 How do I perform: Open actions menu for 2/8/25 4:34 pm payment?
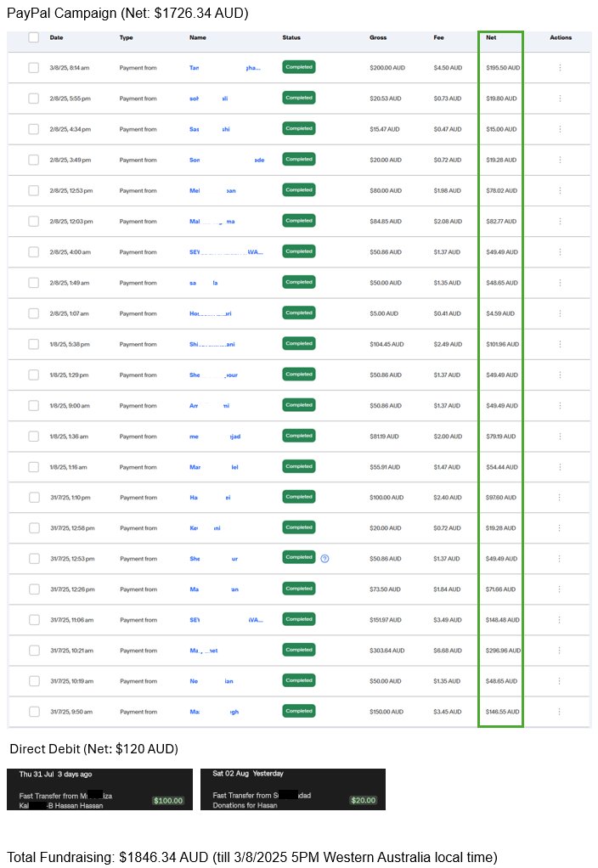click(560, 129)
